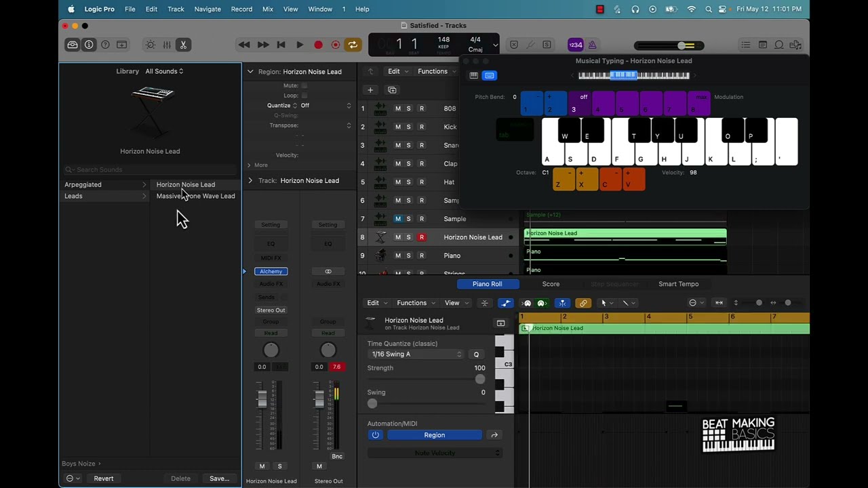This screenshot has width=868, height=488.
Task: Open the piano roll View menu
Action: 455,303
